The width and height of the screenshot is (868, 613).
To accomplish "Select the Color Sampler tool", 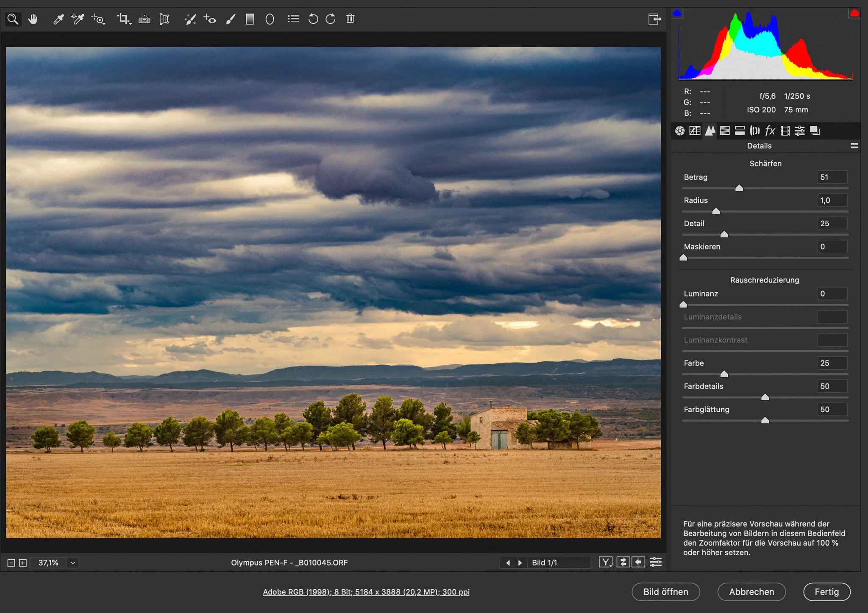I will (78, 19).
